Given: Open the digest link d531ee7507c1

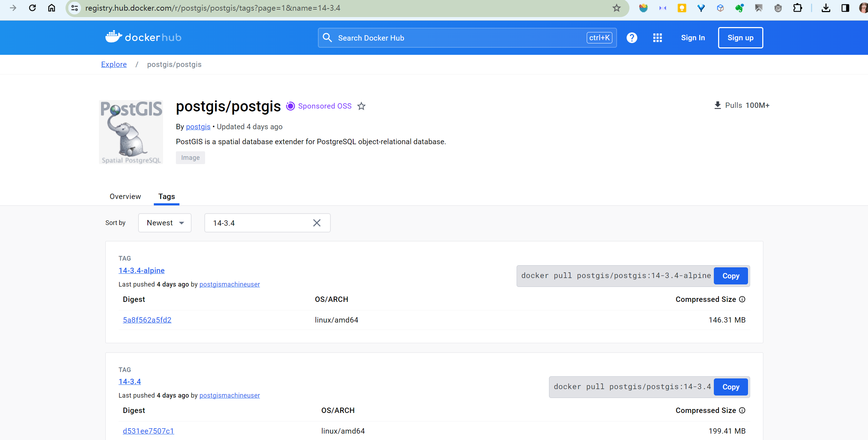Looking at the screenshot, I should click(148, 431).
